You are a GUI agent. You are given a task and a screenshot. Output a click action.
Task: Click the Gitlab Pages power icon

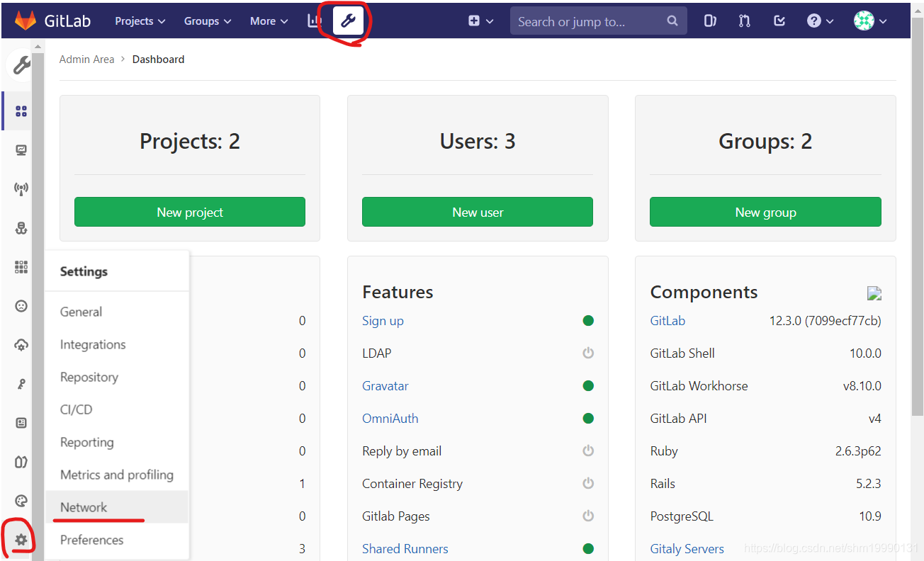tap(588, 516)
